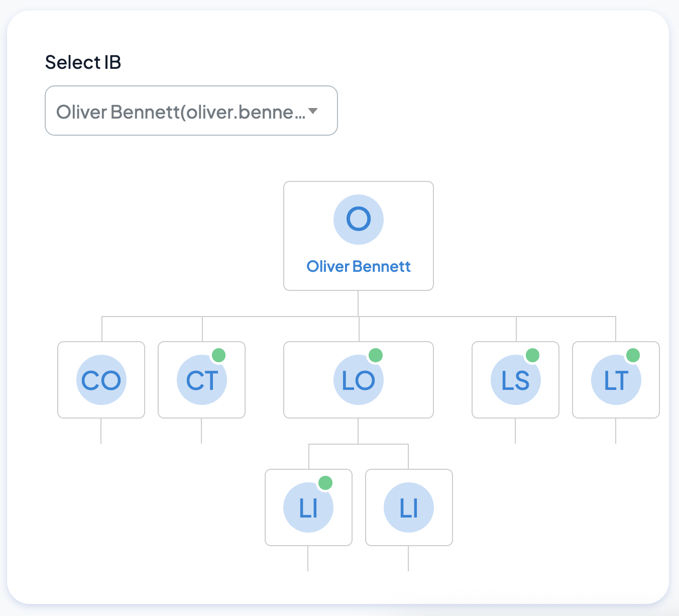
Task: Expand the branch below CT node
Action: click(x=201, y=431)
